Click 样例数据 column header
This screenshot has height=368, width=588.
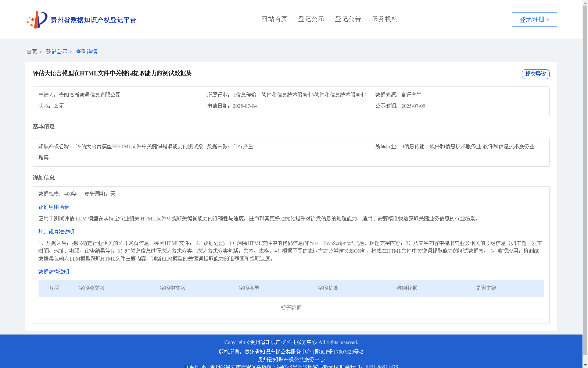(x=407, y=288)
